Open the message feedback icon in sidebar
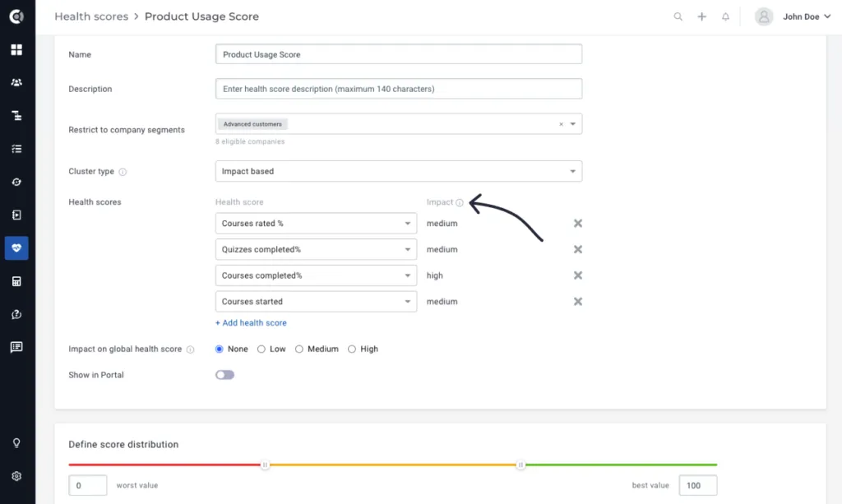842x504 pixels. click(16, 347)
